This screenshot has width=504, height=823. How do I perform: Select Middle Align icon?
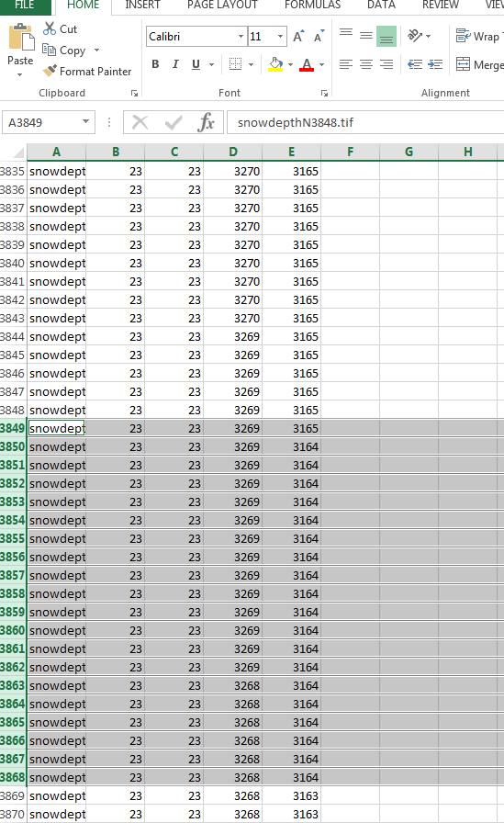[x=366, y=36]
